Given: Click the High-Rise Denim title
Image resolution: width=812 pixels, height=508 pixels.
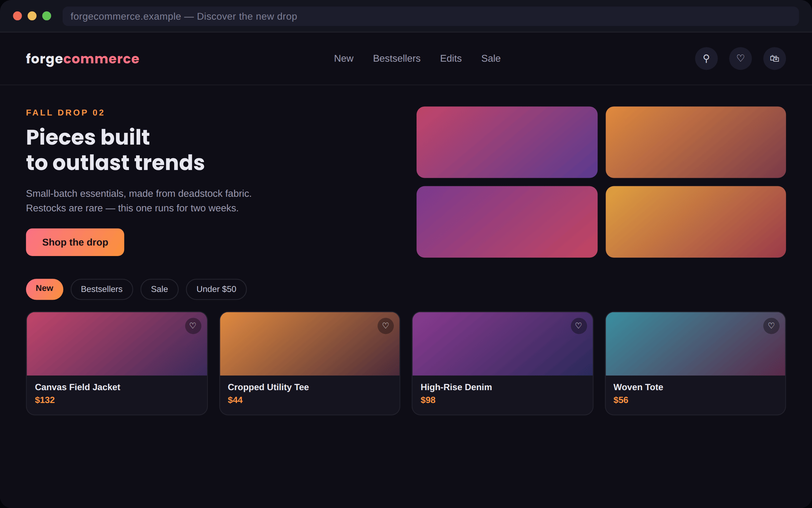Looking at the screenshot, I should (456, 387).
